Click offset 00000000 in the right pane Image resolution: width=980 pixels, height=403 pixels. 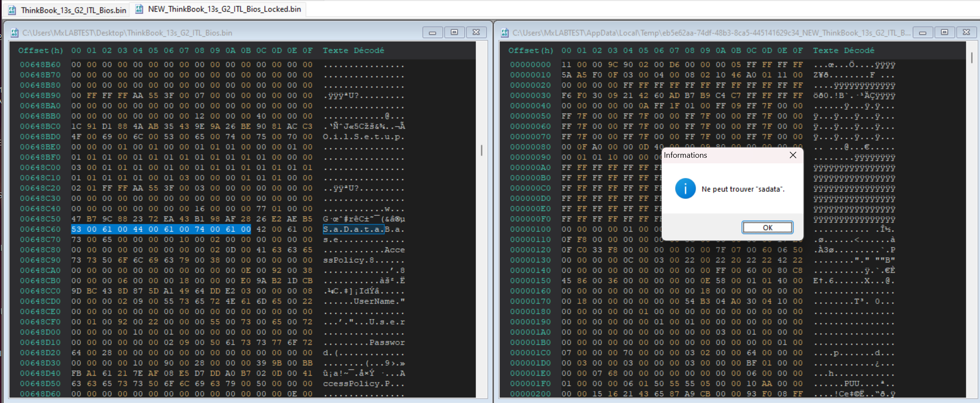(530, 65)
